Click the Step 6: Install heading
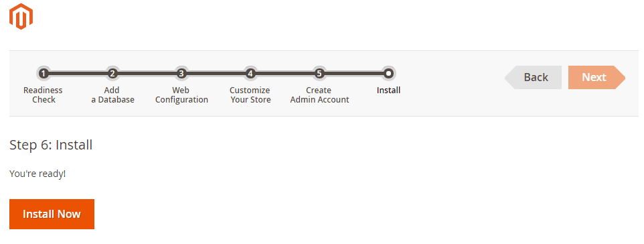 coord(51,145)
